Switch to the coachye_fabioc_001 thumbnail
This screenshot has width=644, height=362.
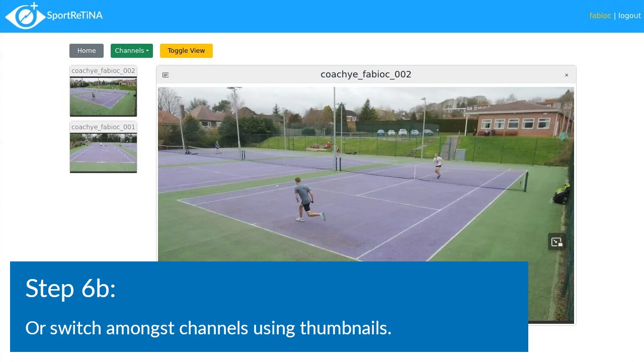click(x=103, y=152)
